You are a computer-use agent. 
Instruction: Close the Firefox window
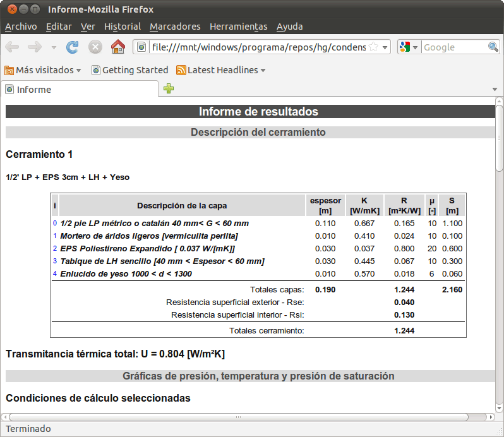point(12,9)
